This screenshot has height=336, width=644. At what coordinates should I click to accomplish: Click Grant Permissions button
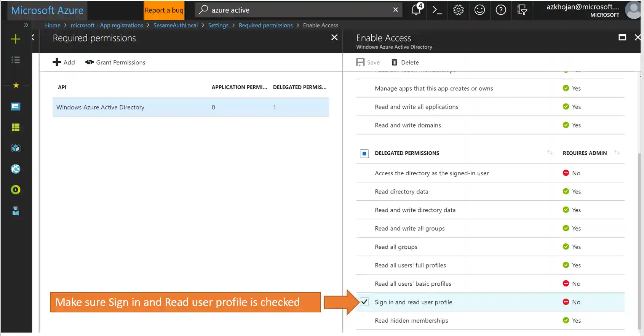(x=115, y=62)
